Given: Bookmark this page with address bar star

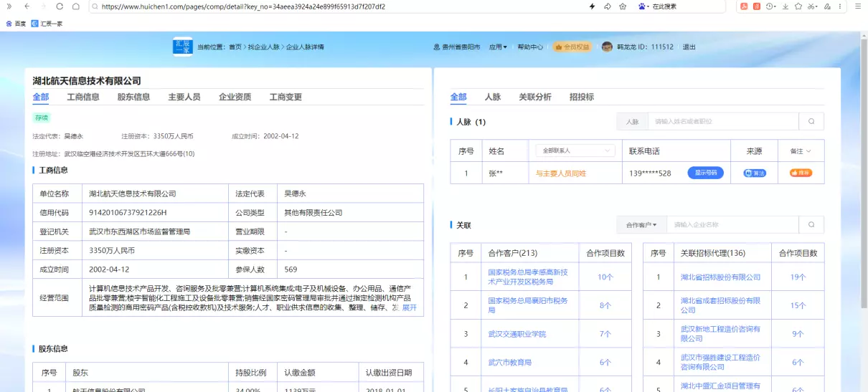Looking at the screenshot, I should point(623,6).
